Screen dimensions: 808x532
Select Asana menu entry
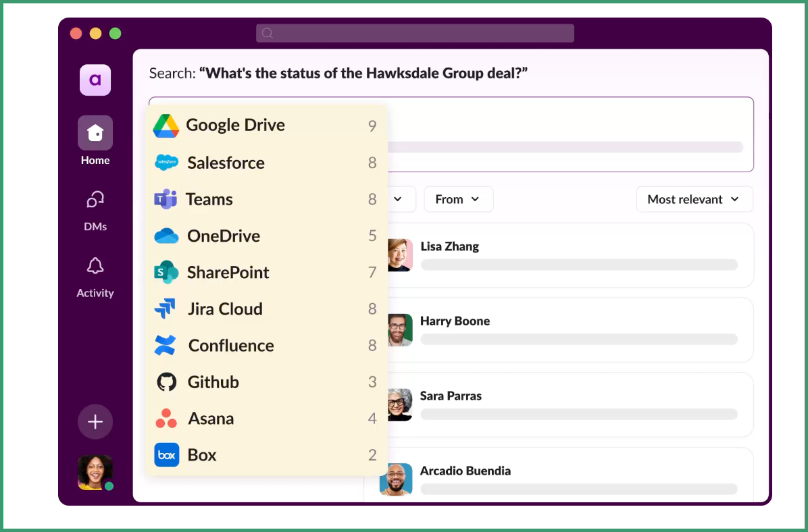(266, 418)
